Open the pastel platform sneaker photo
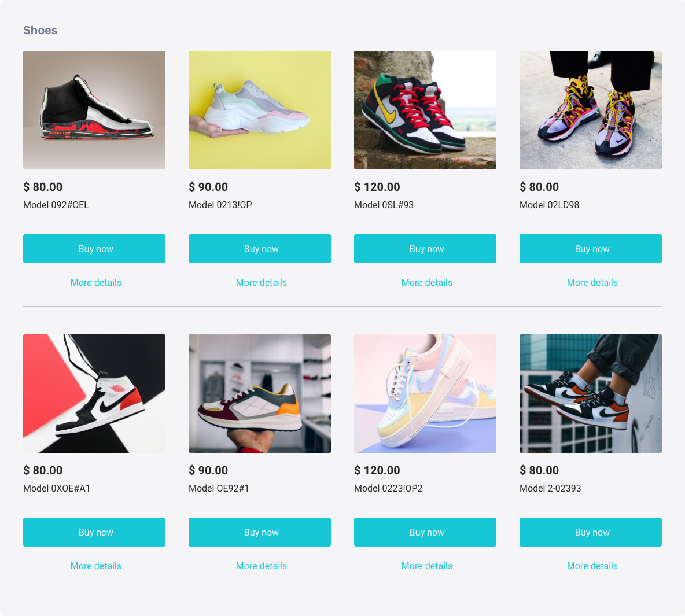This screenshot has width=685, height=616. pyautogui.click(x=425, y=394)
